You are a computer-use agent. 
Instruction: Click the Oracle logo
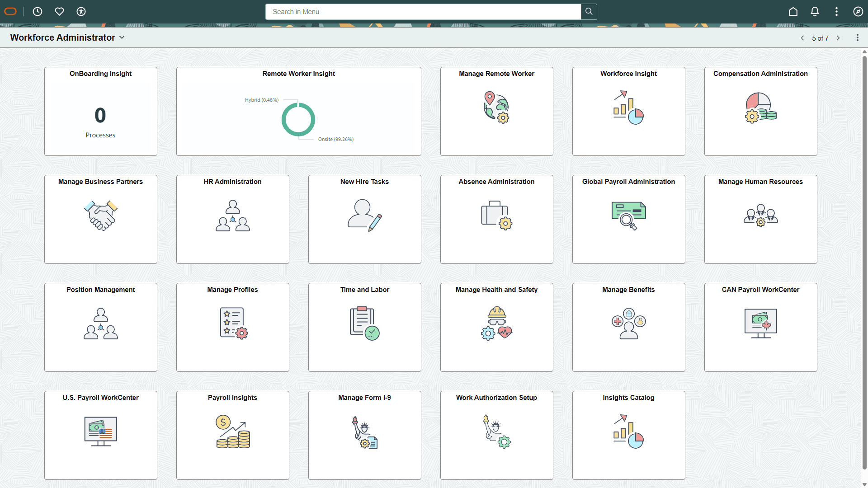(10, 11)
